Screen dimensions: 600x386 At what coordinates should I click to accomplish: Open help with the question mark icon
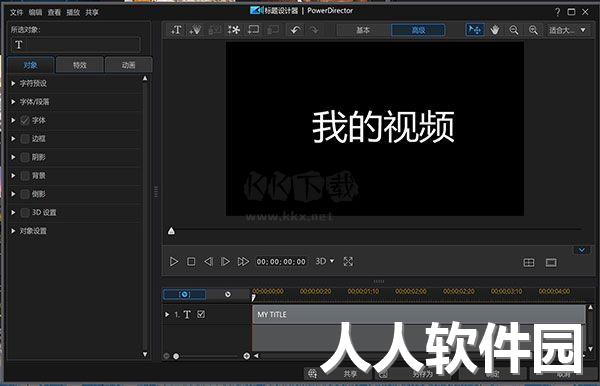(x=558, y=12)
